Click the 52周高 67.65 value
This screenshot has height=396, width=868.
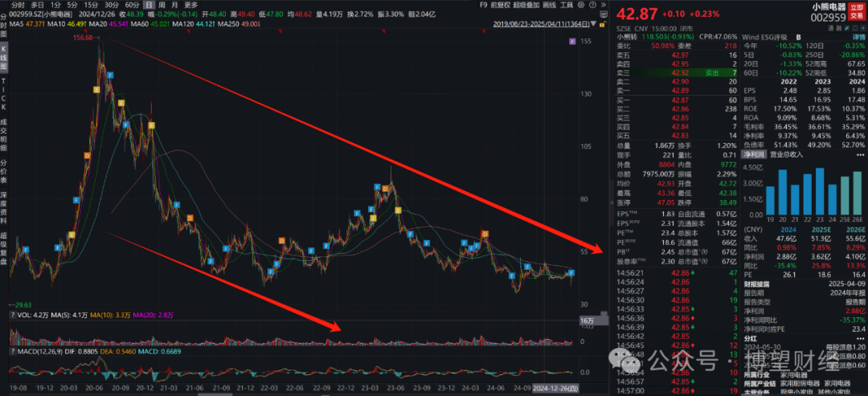pyautogui.click(x=856, y=63)
